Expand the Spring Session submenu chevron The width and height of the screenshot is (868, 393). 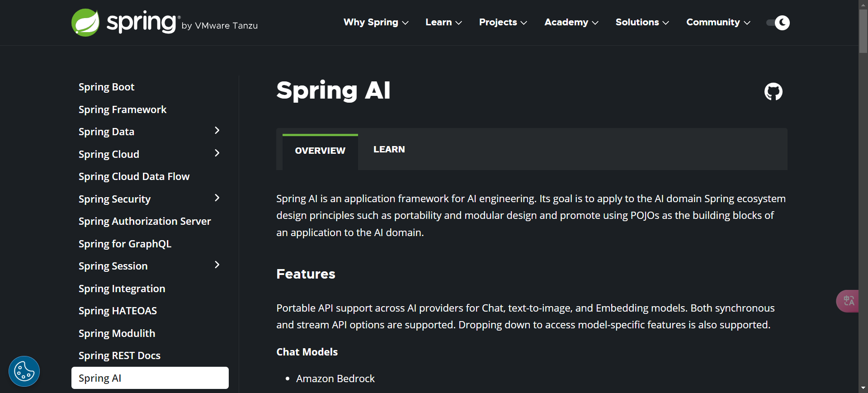pyautogui.click(x=217, y=265)
